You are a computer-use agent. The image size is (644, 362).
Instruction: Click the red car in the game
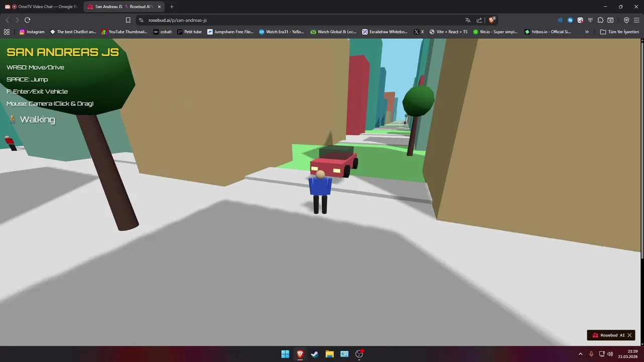point(334,160)
